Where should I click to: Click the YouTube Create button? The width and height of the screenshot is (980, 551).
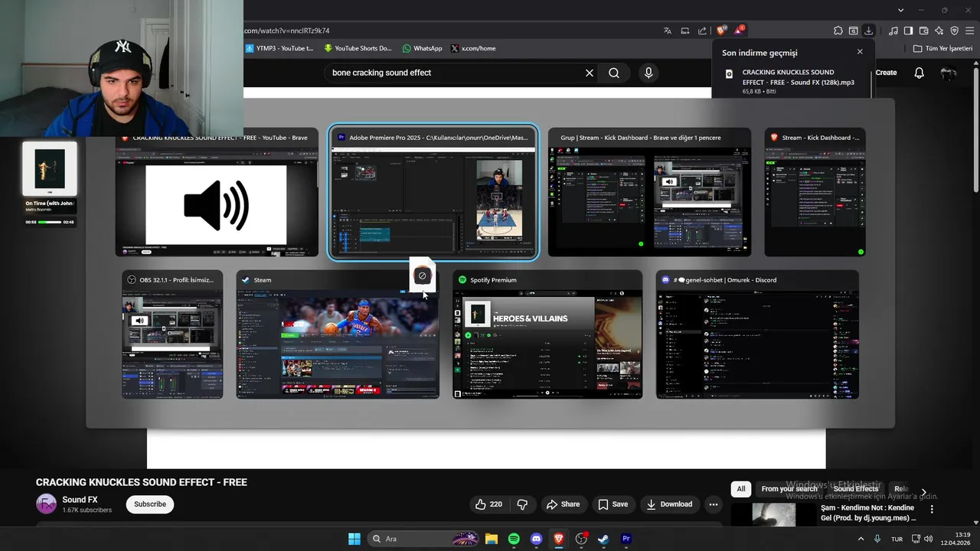(x=885, y=73)
